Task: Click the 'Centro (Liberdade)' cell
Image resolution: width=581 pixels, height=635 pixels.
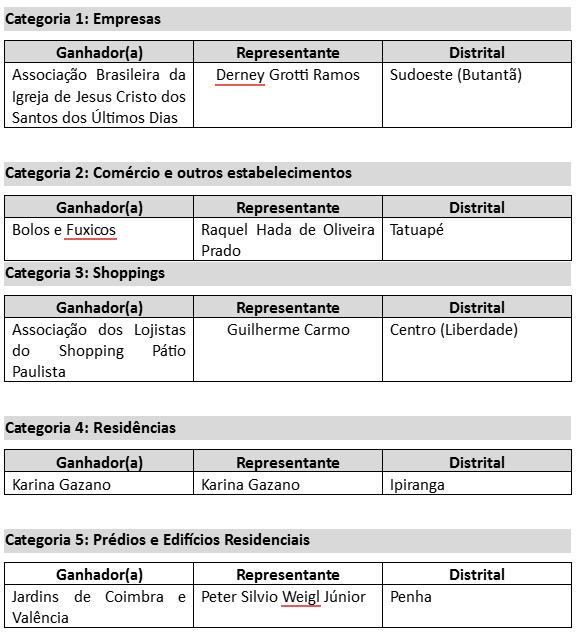Action: pyautogui.click(x=477, y=349)
